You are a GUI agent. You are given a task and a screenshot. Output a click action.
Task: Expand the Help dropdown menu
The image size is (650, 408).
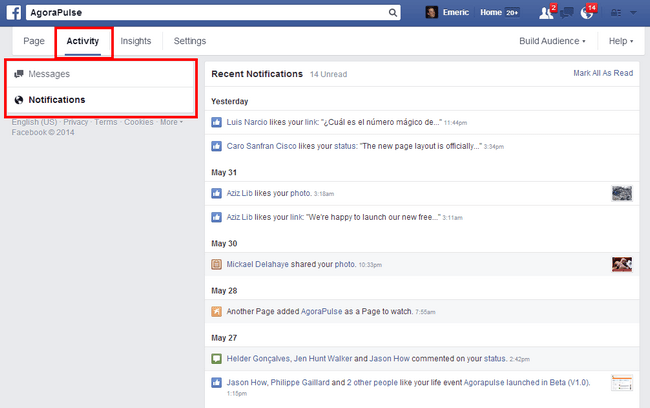point(620,41)
